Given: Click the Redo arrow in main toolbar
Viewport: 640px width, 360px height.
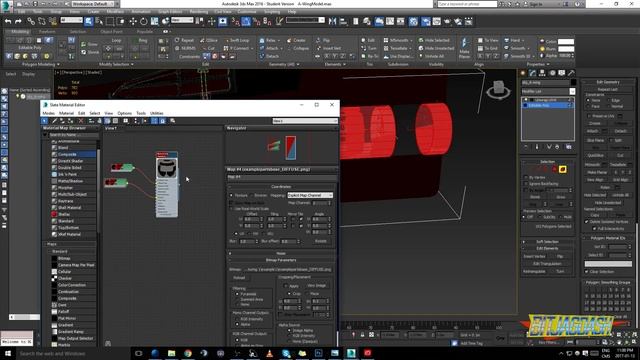Looking at the screenshot, I should tap(18, 21).
